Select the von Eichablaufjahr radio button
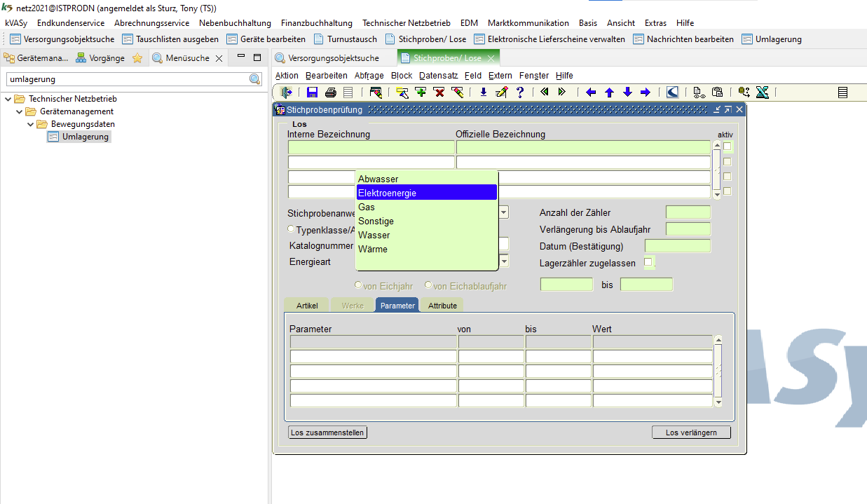 tap(428, 285)
